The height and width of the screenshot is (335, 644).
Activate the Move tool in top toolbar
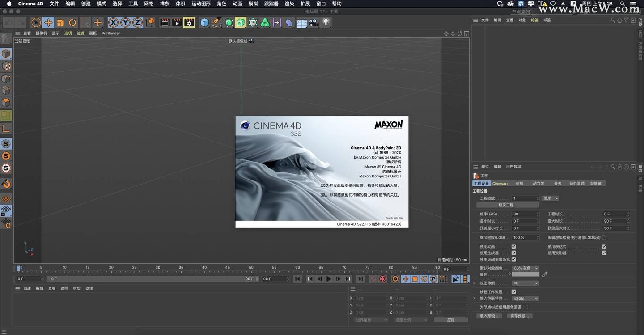pyautogui.click(x=48, y=22)
